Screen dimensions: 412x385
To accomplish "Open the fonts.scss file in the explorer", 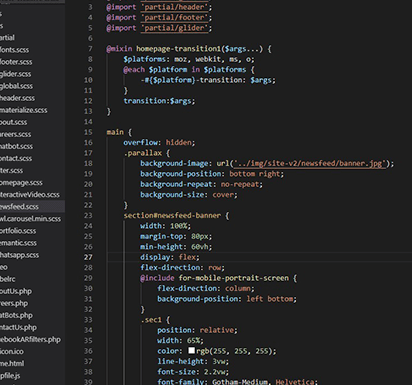I will click(x=14, y=50).
